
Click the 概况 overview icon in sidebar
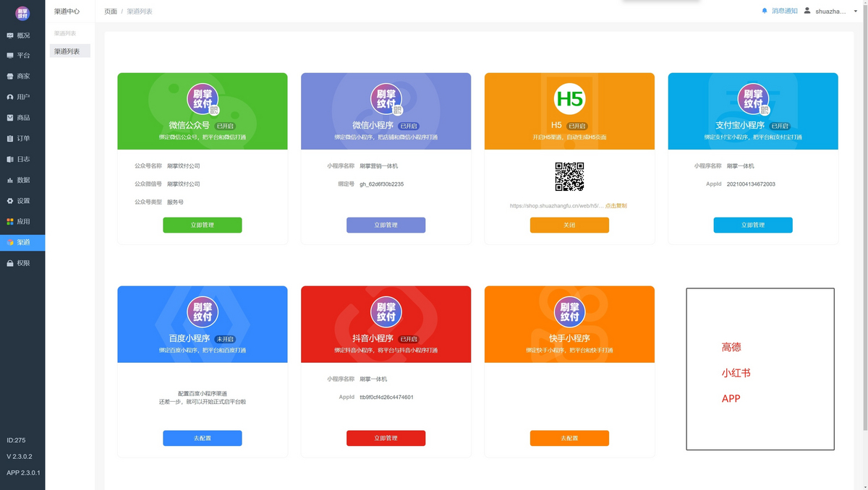coord(10,35)
